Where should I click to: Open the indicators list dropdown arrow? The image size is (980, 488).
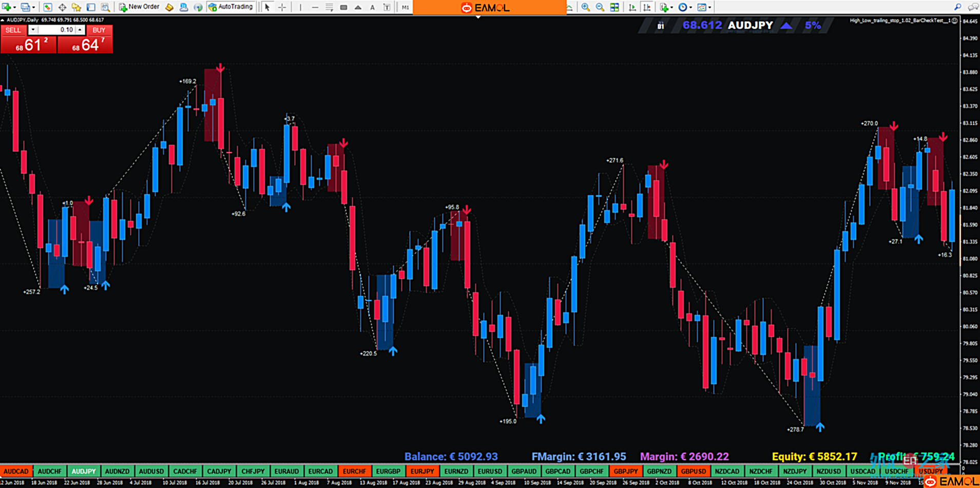click(x=671, y=7)
